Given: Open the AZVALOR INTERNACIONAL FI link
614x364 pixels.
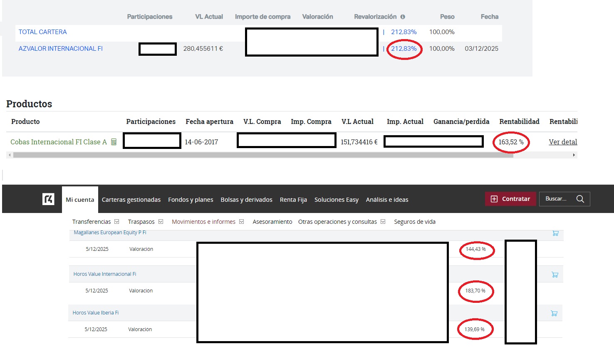Looking at the screenshot, I should pos(60,49).
